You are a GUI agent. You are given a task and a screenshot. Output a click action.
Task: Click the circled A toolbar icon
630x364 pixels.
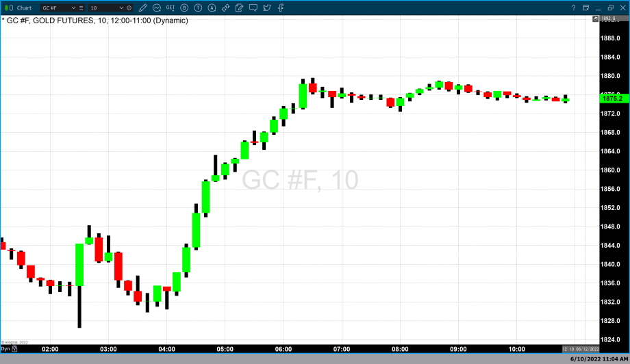[x=212, y=8]
